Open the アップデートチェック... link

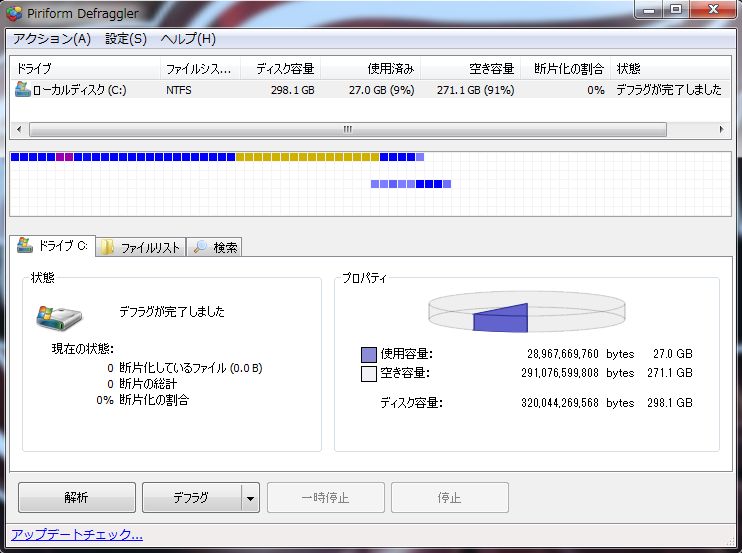pyautogui.click(x=77, y=535)
